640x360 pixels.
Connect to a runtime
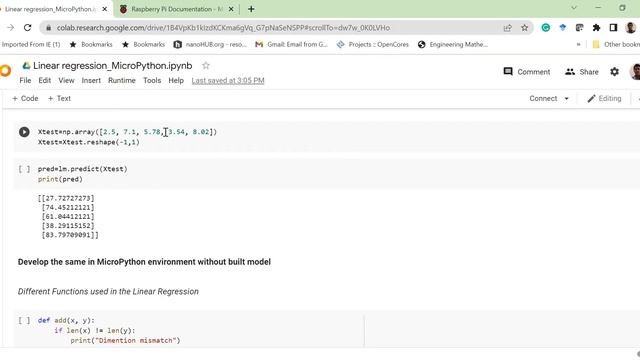pos(543,98)
